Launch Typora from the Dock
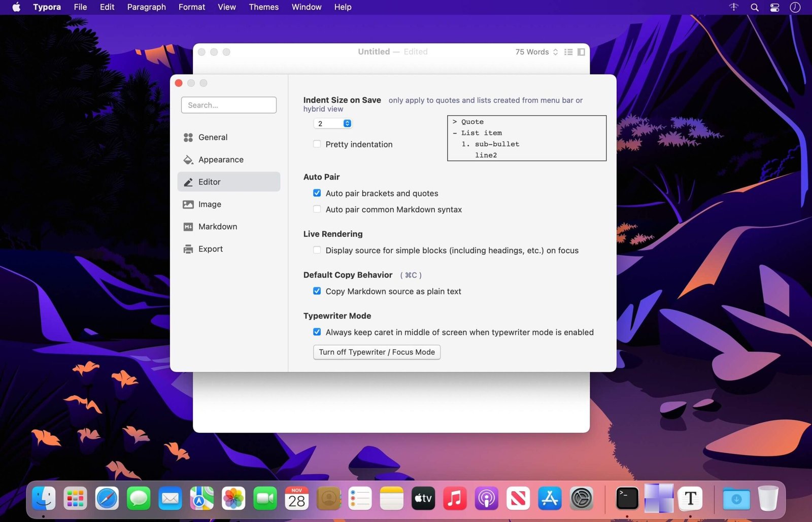 (x=691, y=498)
